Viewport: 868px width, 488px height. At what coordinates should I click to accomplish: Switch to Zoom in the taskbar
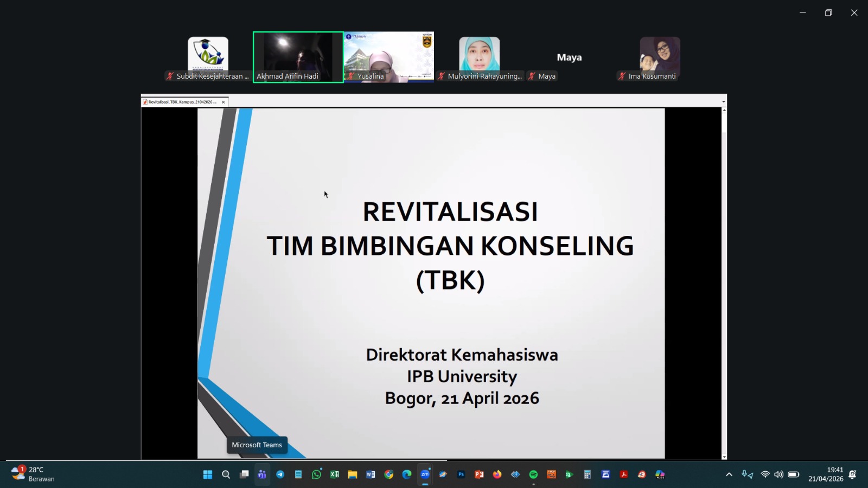(x=425, y=474)
